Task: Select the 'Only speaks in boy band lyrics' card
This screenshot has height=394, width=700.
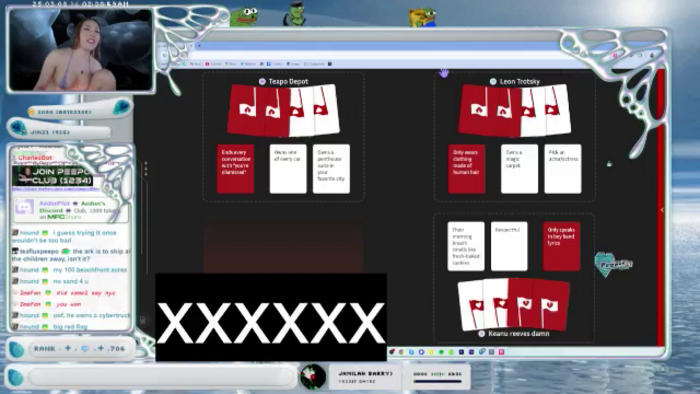Action: (x=562, y=246)
